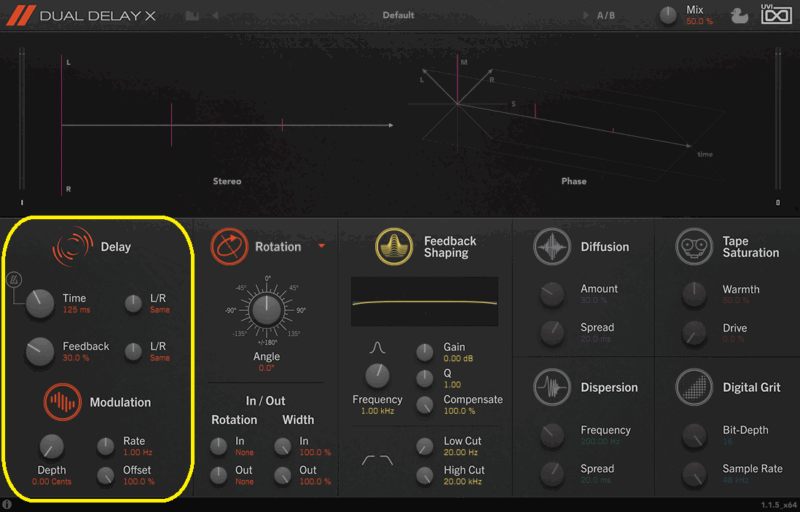Click the info icon at bottom left
This screenshot has width=800, height=512.
tap(7, 504)
